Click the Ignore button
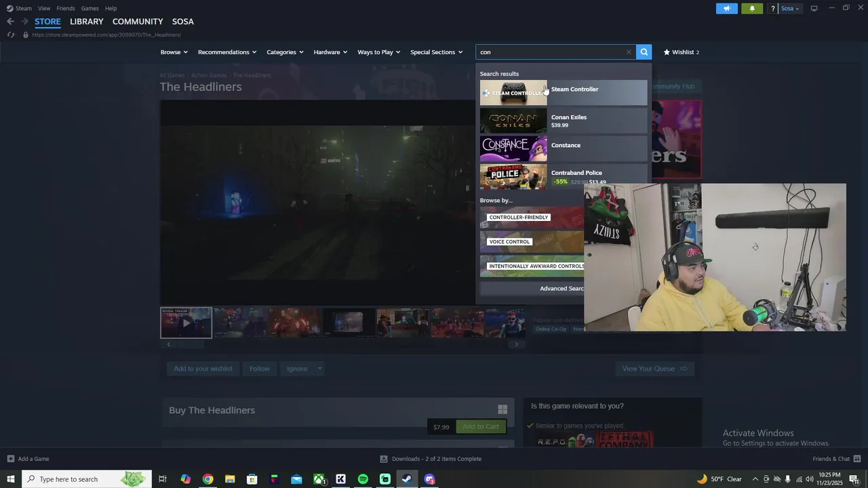The height and width of the screenshot is (488, 868). [297, 369]
